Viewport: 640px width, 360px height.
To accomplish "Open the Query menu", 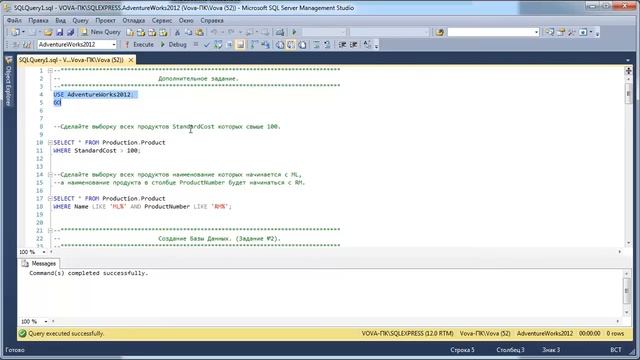I will (x=80, y=20).
